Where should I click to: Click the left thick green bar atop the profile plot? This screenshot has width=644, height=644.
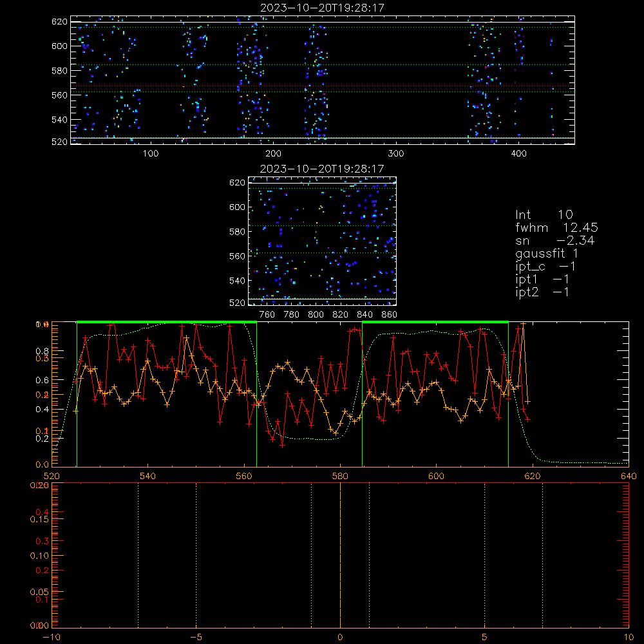pyautogui.click(x=167, y=323)
